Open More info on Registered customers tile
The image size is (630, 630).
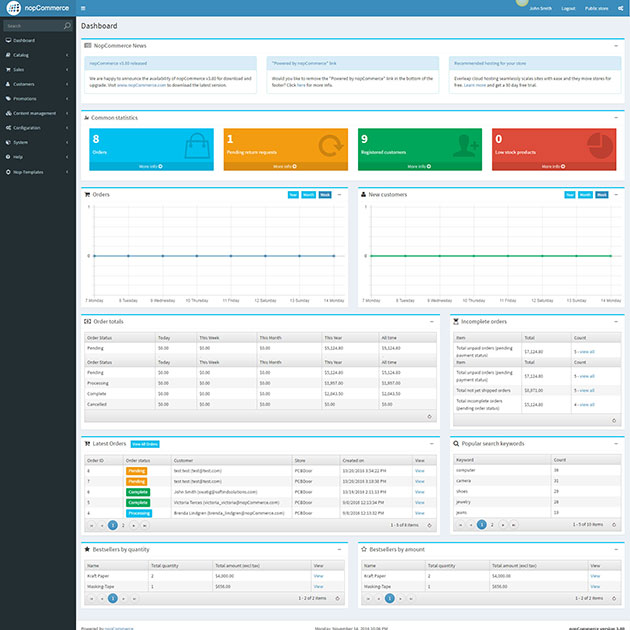pos(419,166)
